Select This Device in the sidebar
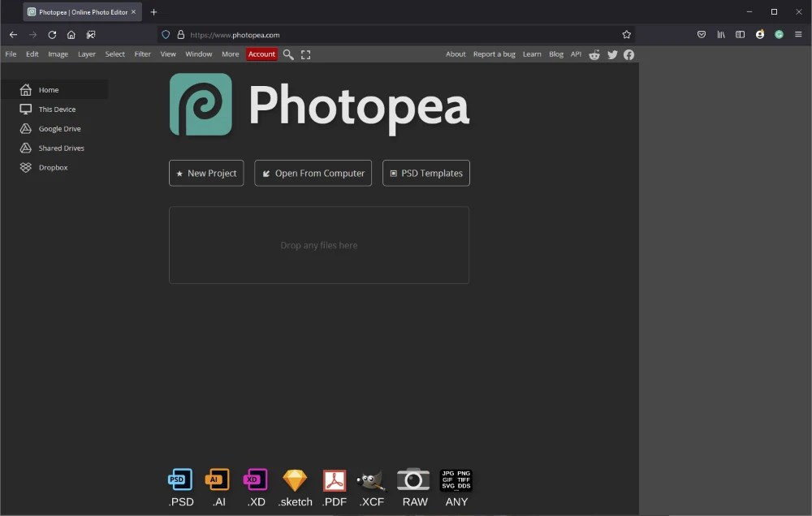 pos(54,110)
